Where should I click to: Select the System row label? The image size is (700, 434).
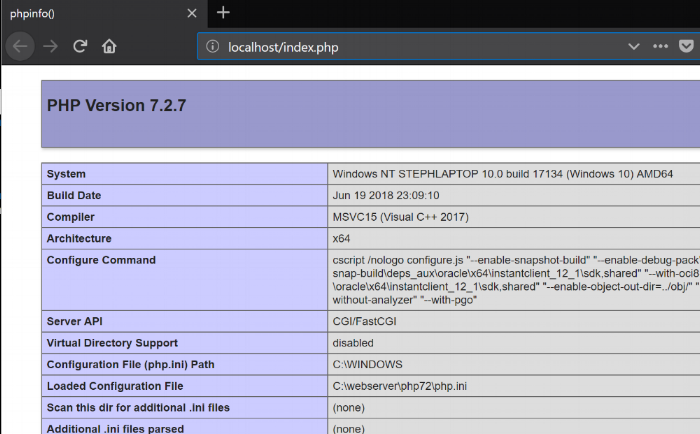tap(66, 174)
